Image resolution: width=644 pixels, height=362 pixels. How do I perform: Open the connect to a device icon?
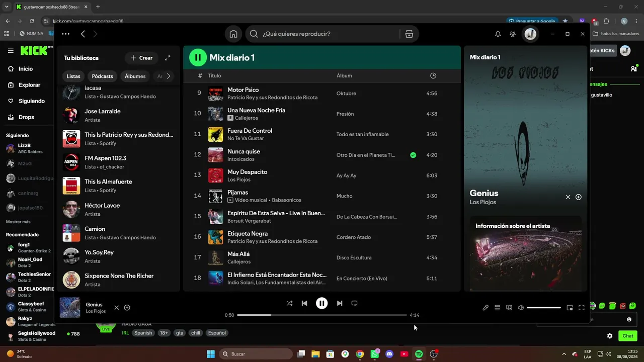tap(509, 308)
